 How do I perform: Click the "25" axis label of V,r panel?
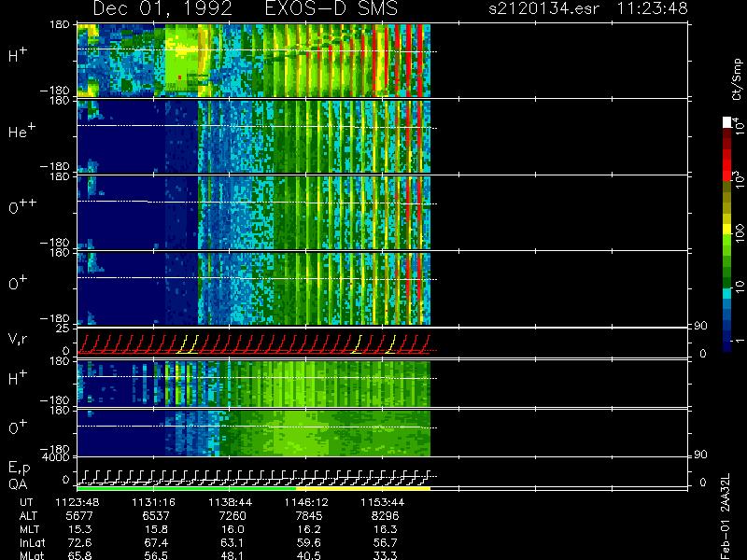[63, 329]
